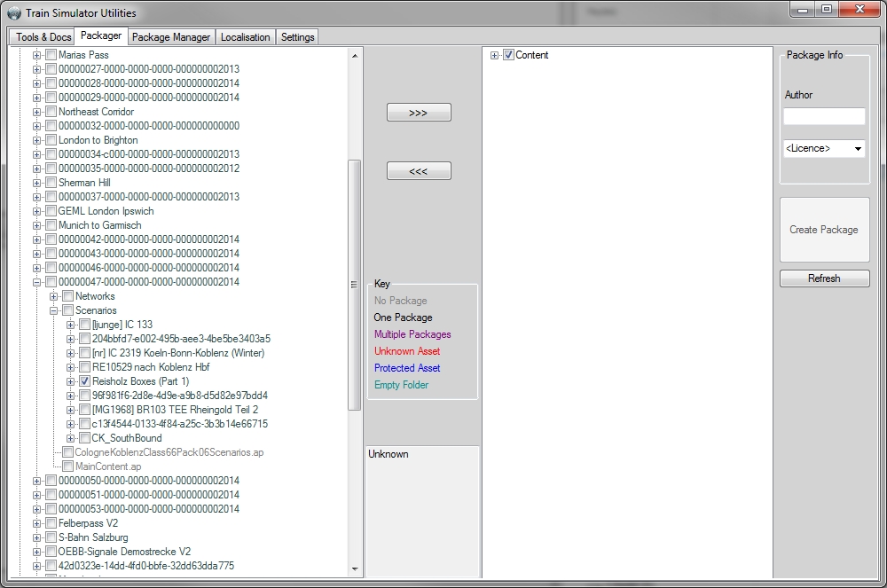Tick the GEML London Ipswich checkbox

(51, 211)
